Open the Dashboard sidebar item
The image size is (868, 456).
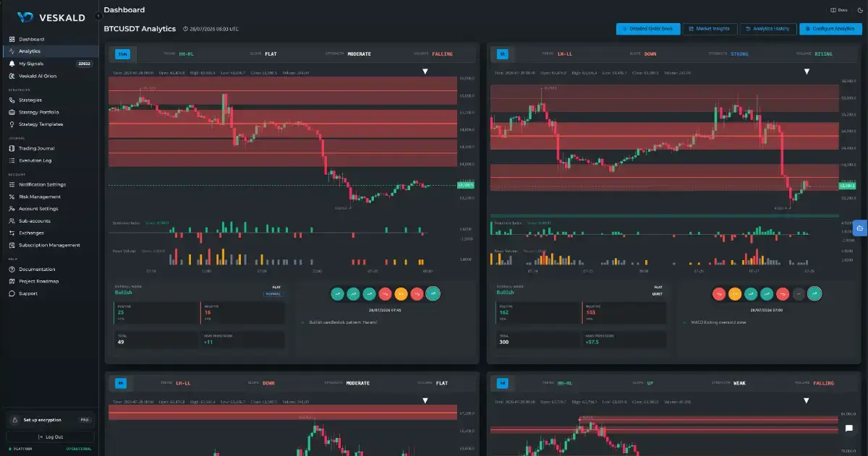click(x=49, y=39)
